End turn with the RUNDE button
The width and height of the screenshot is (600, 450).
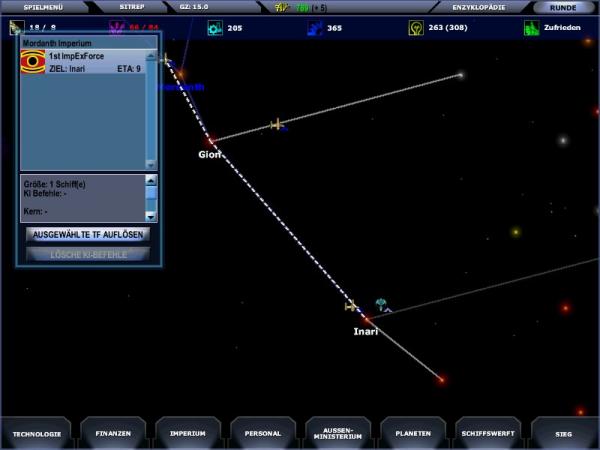point(563,8)
